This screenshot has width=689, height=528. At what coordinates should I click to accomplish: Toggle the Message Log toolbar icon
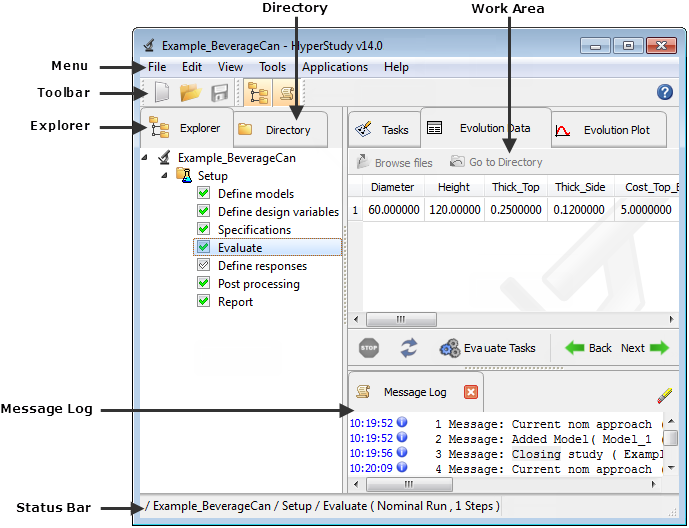click(x=286, y=93)
